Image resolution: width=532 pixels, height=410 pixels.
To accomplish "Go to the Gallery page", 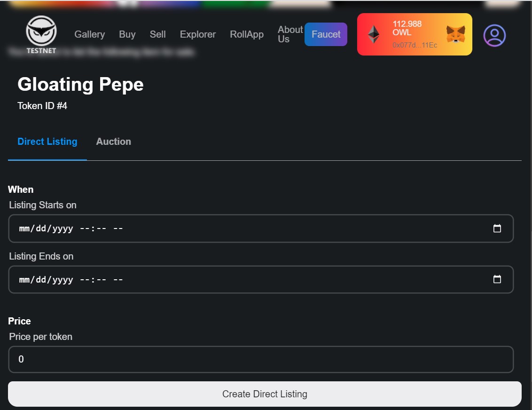I will coord(90,34).
